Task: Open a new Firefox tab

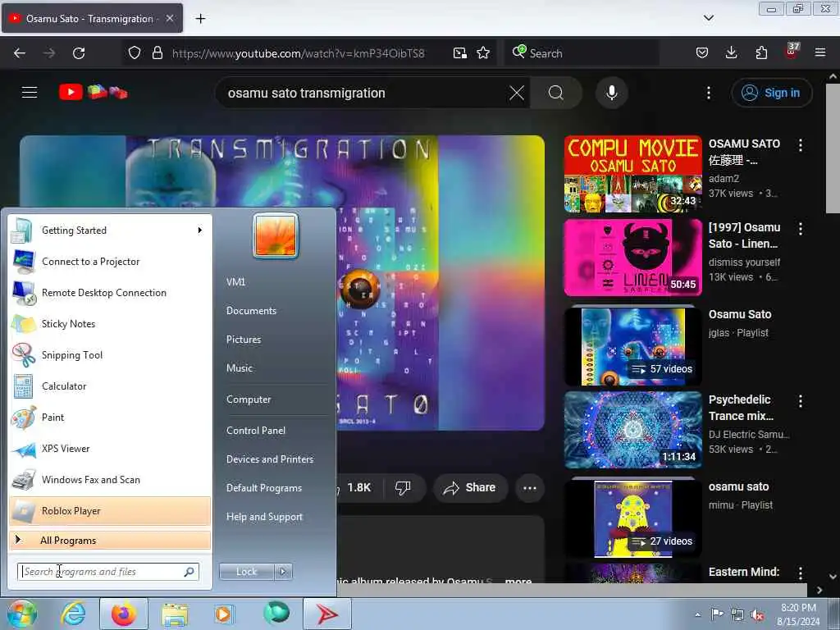Action: click(x=200, y=19)
